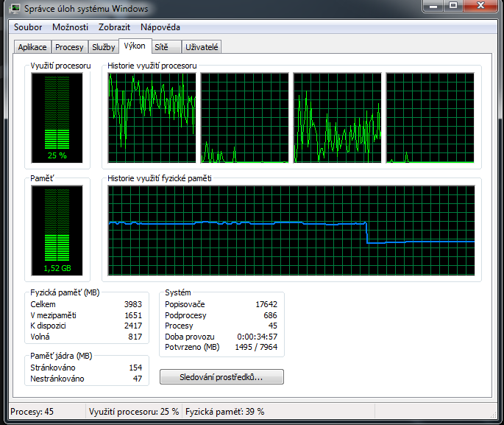Click the fourth CPU core history graph
The height and width of the screenshot is (425, 504).
coord(430,118)
